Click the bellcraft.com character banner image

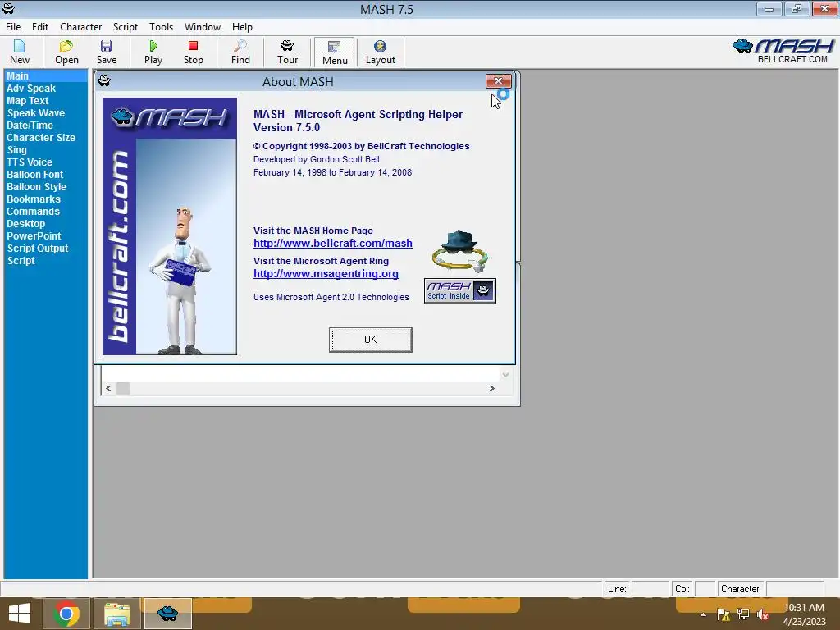(x=169, y=226)
